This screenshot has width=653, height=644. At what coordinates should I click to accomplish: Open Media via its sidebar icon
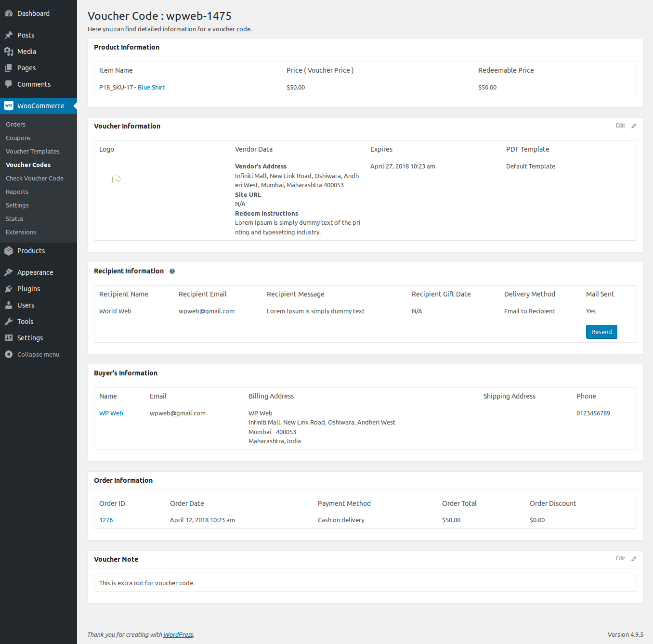tap(9, 52)
